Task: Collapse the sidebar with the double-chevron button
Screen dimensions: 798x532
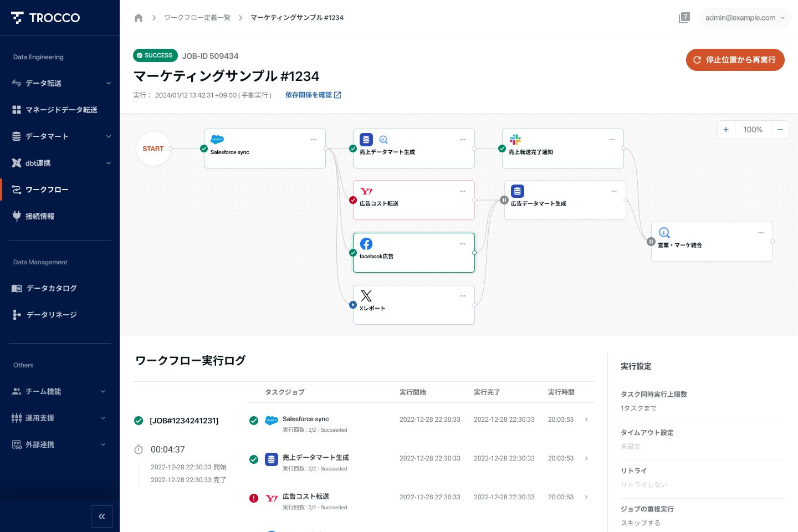Action: coord(102,516)
